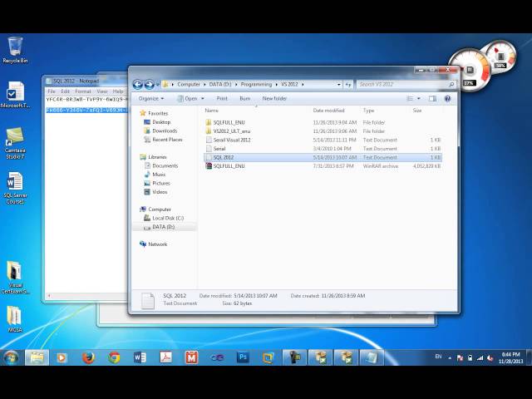532x399 pixels.
Task: Open Explorer help question mark icon
Action: 447,99
